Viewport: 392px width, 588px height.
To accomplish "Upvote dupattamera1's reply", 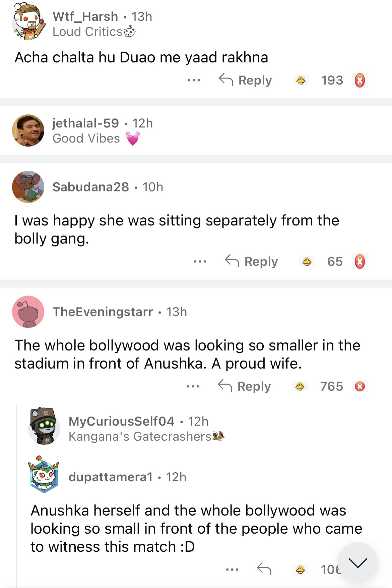I will [x=301, y=569].
